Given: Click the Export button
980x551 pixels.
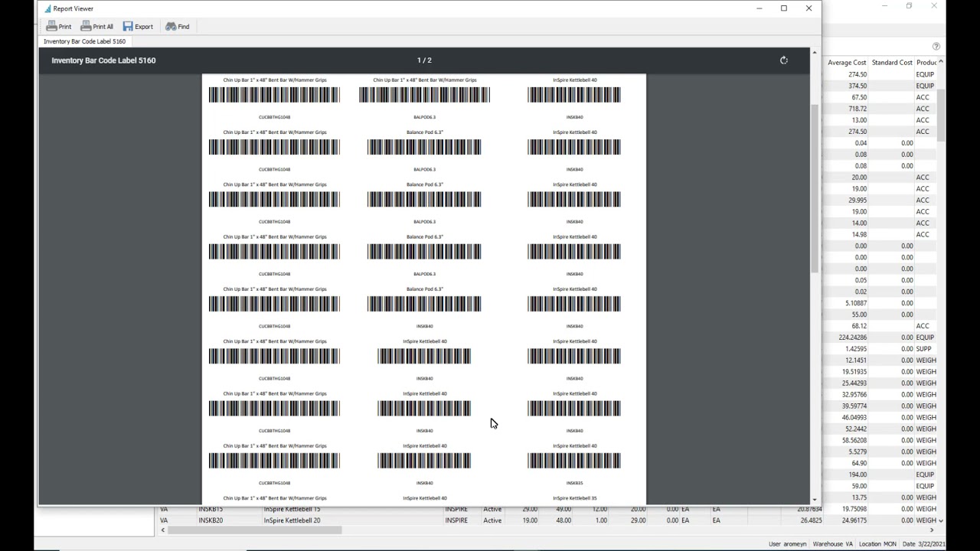Looking at the screenshot, I should 138,27.
